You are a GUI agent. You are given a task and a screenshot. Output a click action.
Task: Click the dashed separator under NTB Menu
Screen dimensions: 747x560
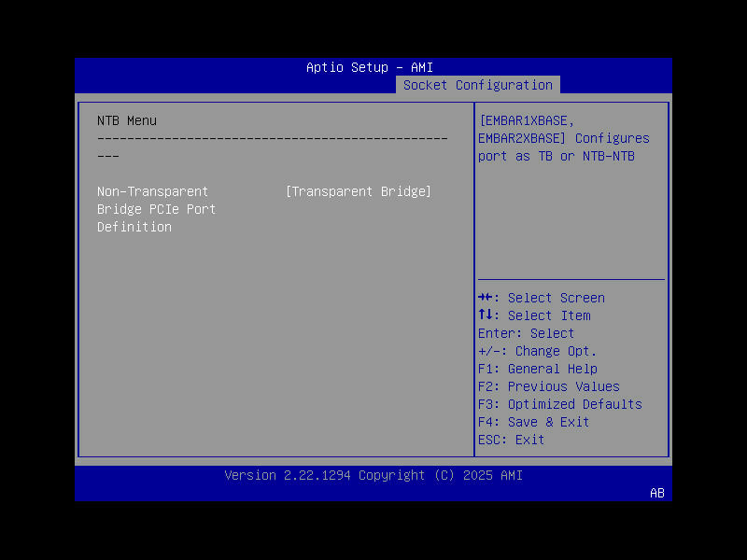click(x=271, y=138)
